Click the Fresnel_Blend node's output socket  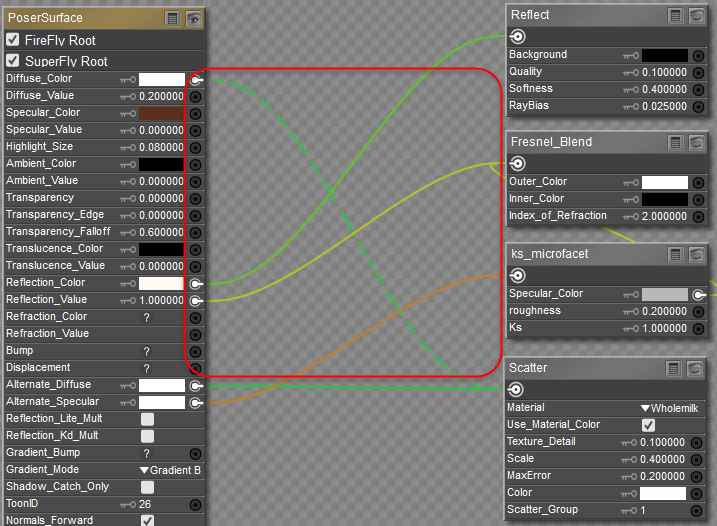518,164
